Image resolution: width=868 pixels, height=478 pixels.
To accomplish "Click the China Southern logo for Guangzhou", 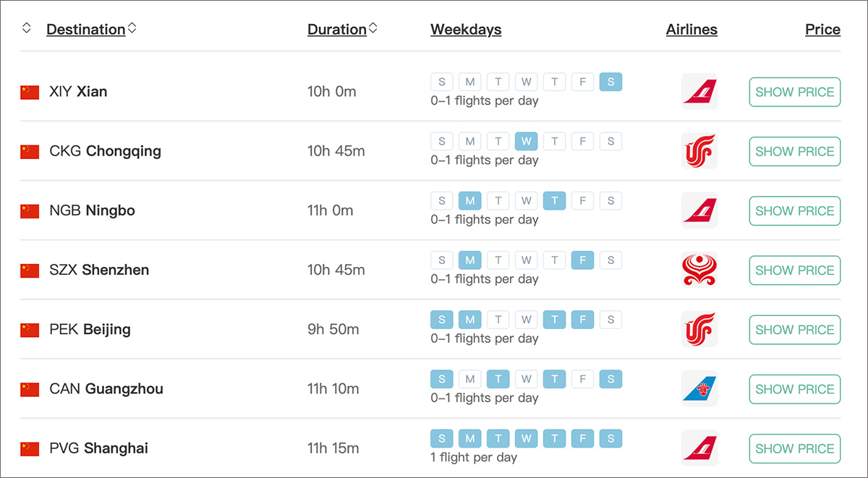I will click(699, 389).
